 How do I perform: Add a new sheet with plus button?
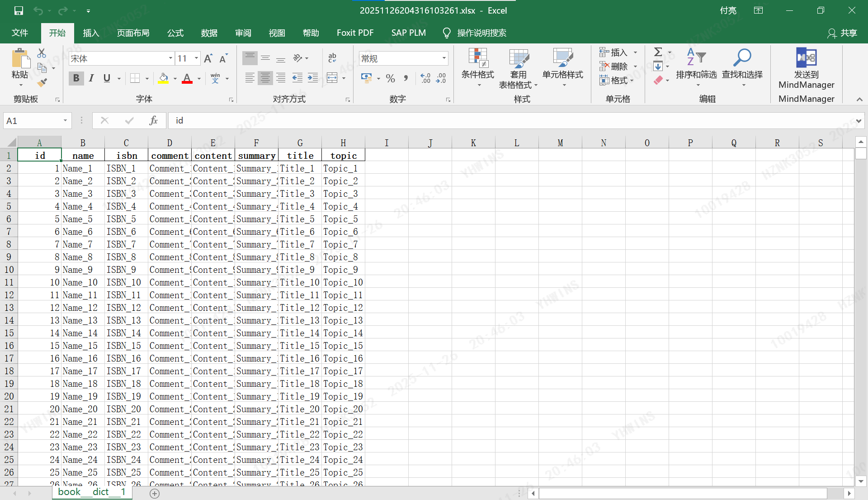[155, 493]
